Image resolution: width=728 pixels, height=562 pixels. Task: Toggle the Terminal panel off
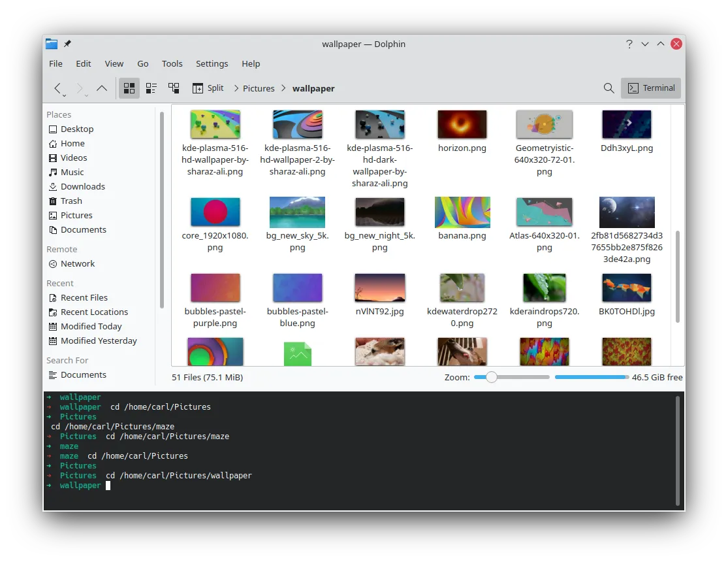coord(650,88)
